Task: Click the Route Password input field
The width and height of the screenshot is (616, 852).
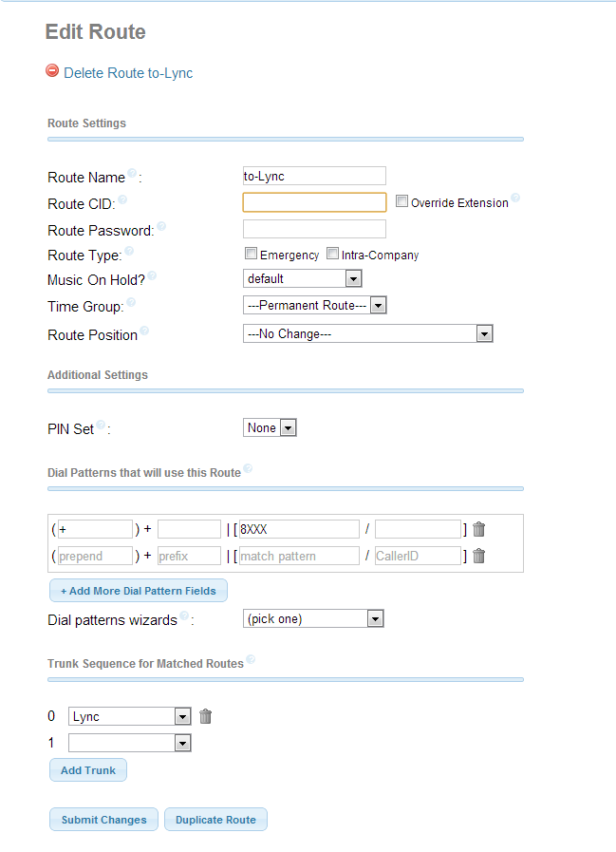Action: click(x=314, y=229)
